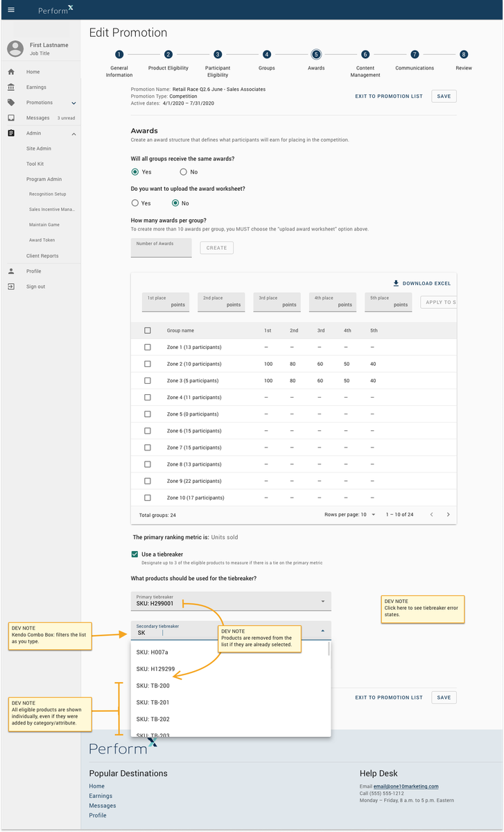Screen dimensions: 504x832
Task: Click bottom EXIT TO PROMOTION LIST
Action: click(389, 698)
